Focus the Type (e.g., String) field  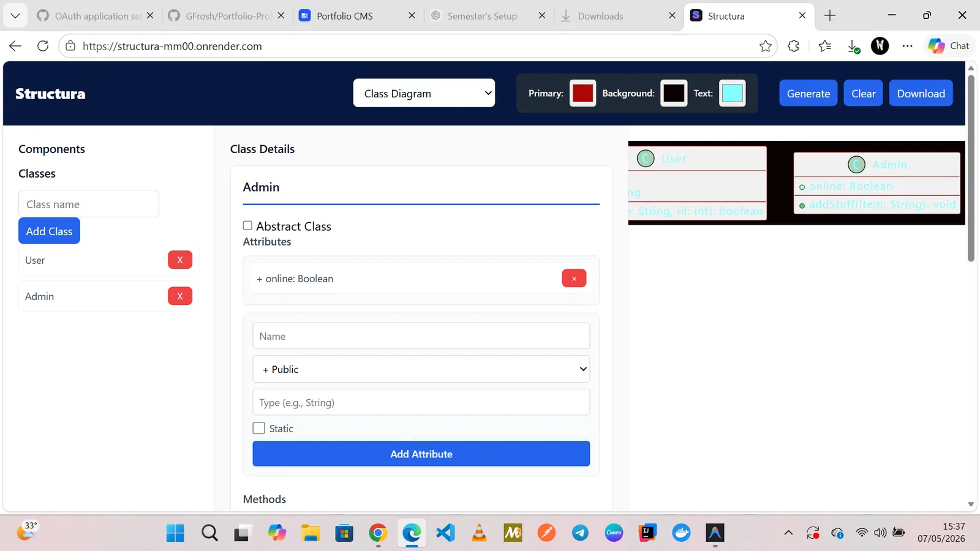[x=421, y=402]
